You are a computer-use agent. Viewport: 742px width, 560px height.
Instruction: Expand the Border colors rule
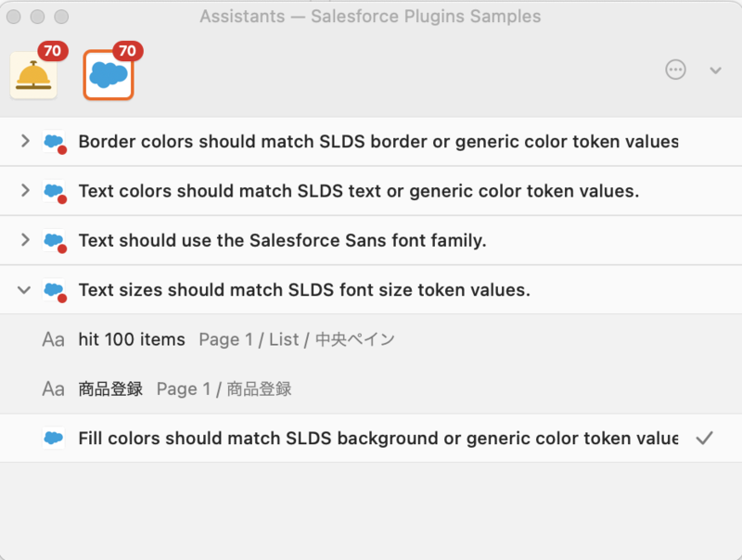(x=24, y=141)
